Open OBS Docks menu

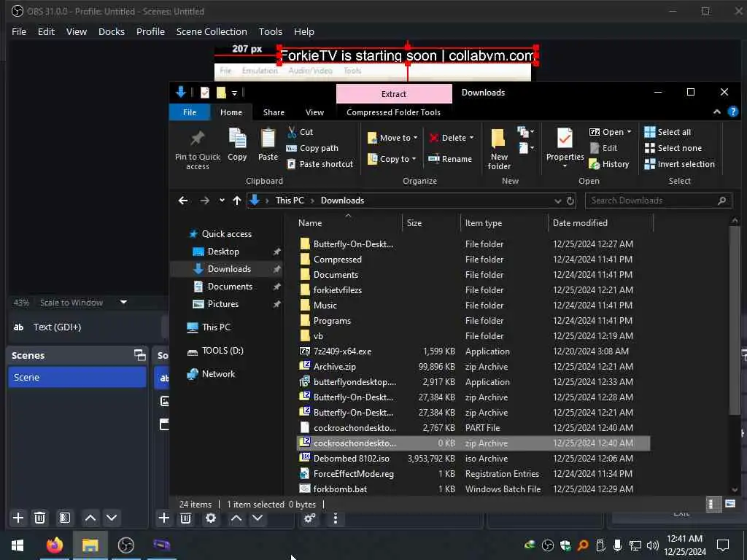click(112, 31)
